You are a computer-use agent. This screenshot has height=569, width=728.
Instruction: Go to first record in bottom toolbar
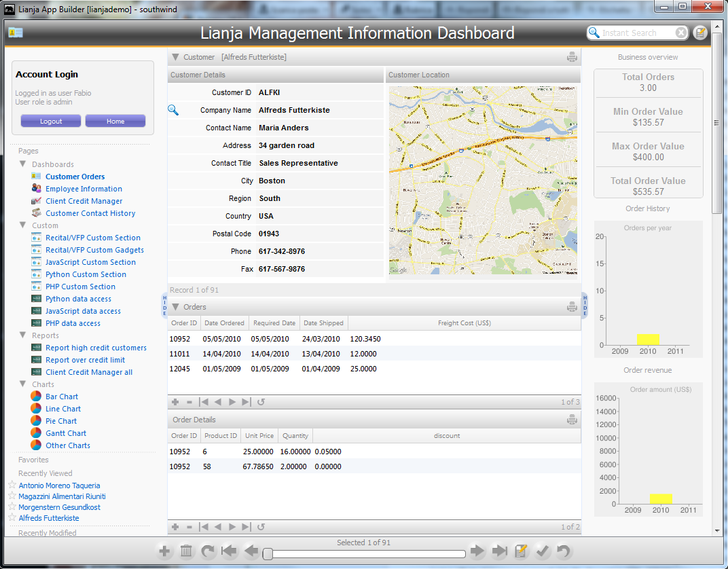tap(229, 551)
